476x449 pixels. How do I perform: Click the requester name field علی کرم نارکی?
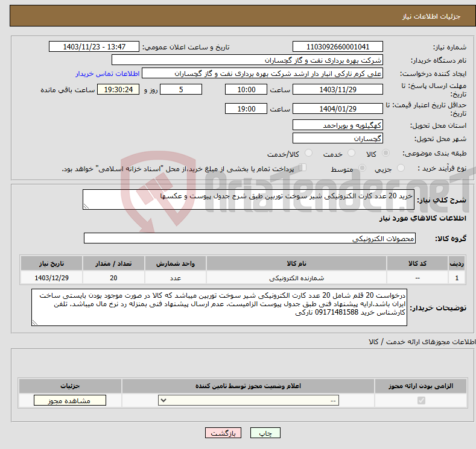[262, 74]
